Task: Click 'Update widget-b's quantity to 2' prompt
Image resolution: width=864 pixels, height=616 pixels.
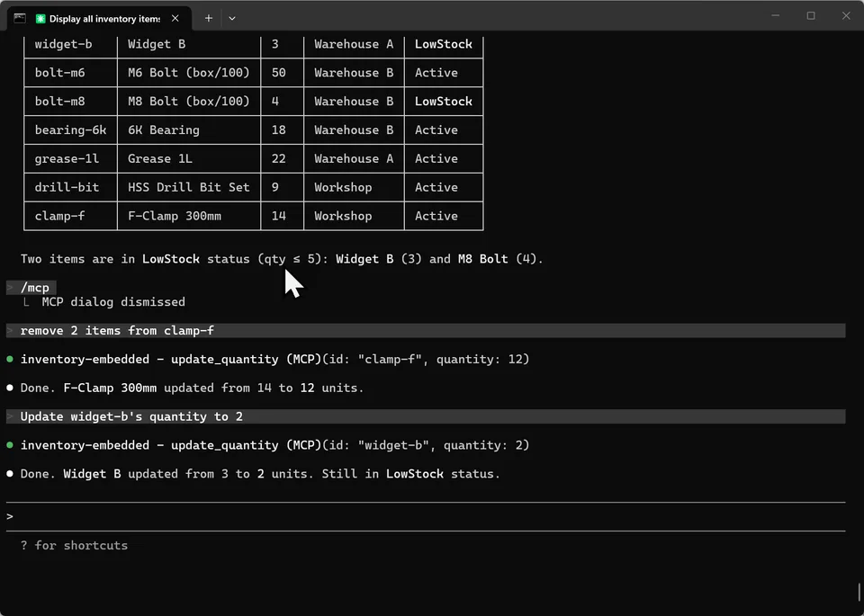Action: coord(426,416)
